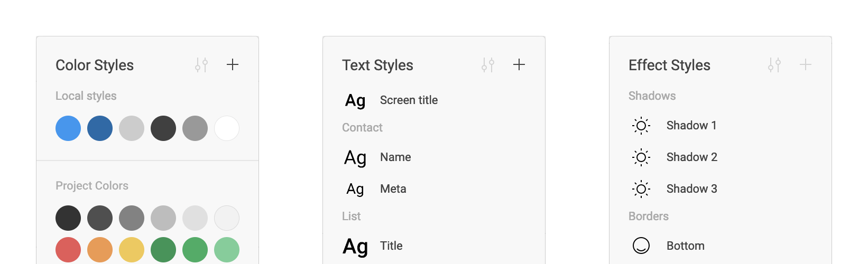Pick the yellow project color swatch
The width and height of the screenshot is (868, 264).
tap(132, 250)
